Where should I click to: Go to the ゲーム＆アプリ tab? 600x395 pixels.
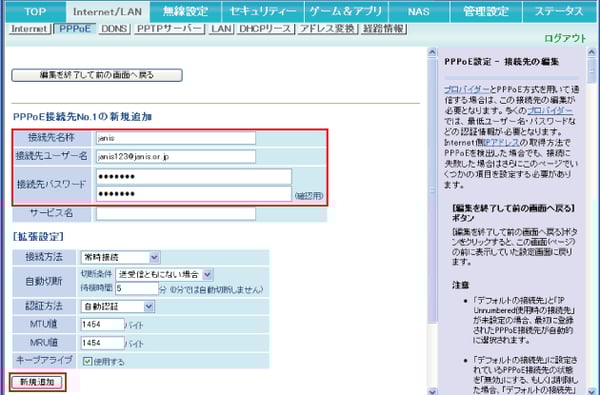pyautogui.click(x=346, y=11)
